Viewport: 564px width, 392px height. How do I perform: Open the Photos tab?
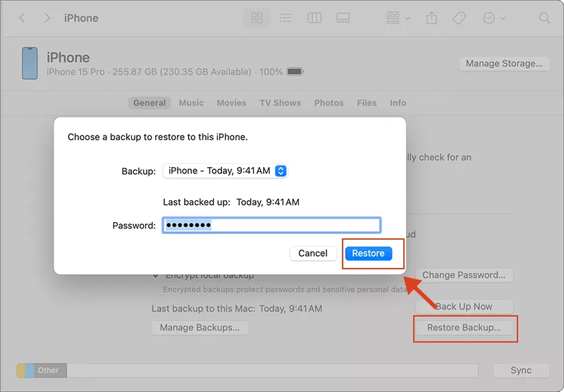click(x=329, y=103)
